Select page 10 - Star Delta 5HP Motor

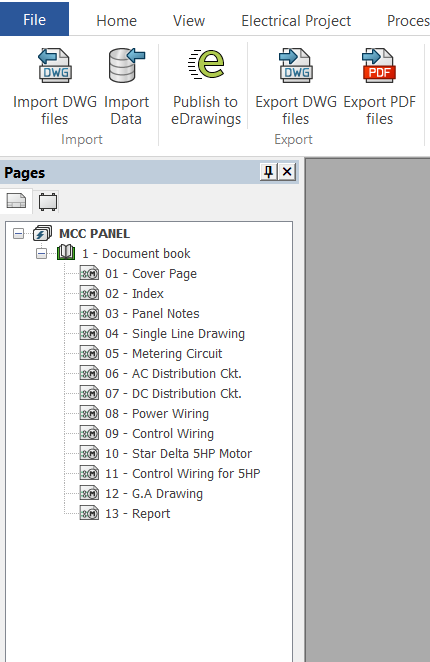178,453
